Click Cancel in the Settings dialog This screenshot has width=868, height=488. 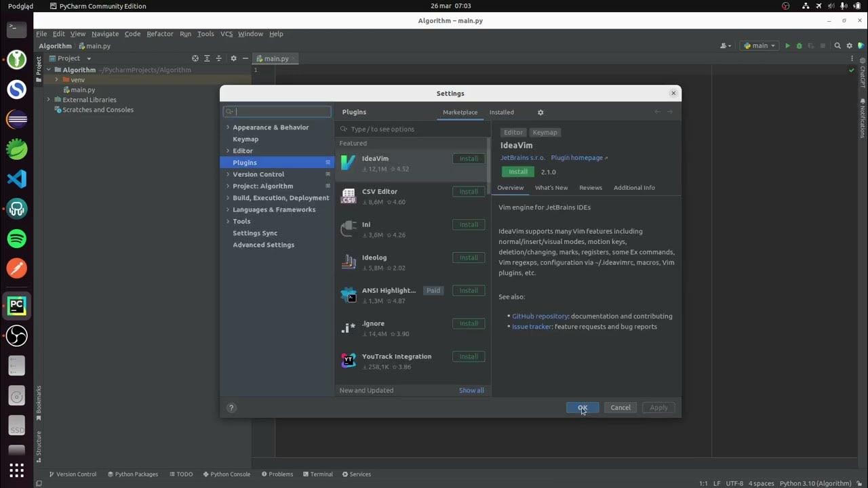coord(620,407)
